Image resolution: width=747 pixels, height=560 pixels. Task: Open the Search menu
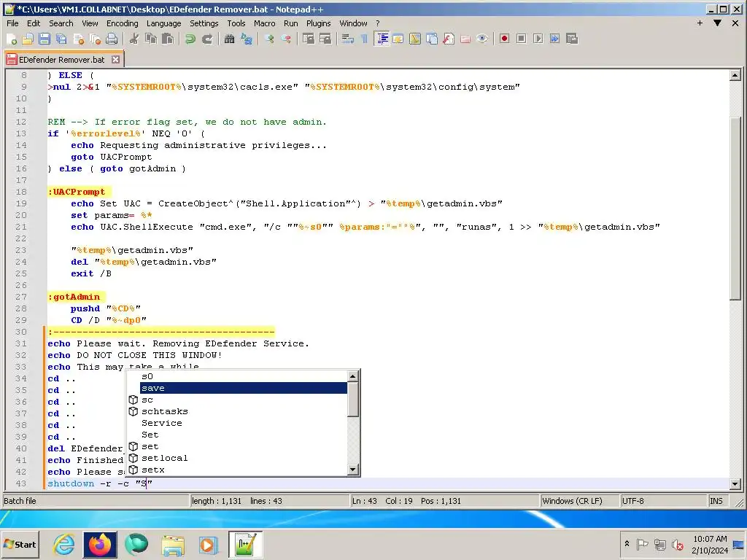tap(61, 23)
